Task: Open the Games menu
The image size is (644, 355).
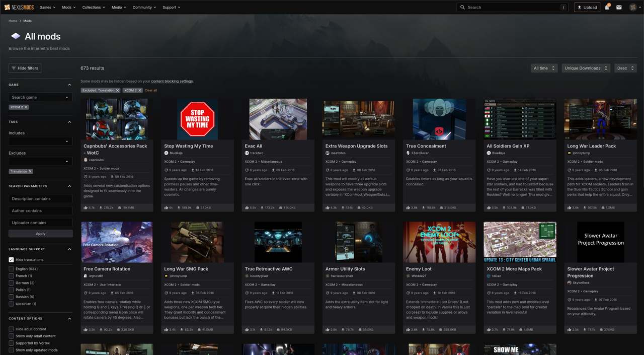Action: (x=47, y=8)
